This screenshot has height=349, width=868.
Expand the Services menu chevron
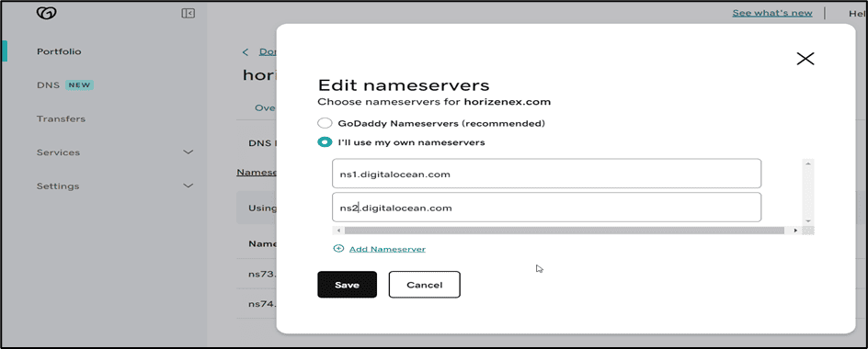coord(188,152)
